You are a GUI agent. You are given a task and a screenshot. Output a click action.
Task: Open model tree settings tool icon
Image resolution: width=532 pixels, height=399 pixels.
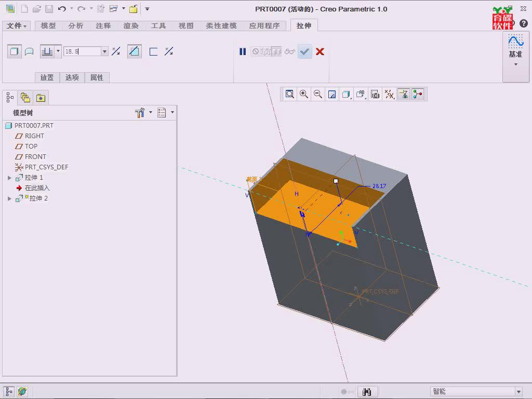(139, 112)
